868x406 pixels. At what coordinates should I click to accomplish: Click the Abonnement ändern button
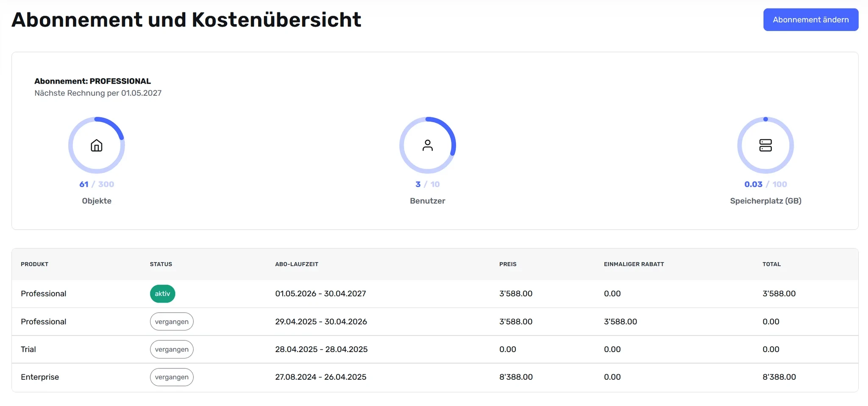click(810, 20)
